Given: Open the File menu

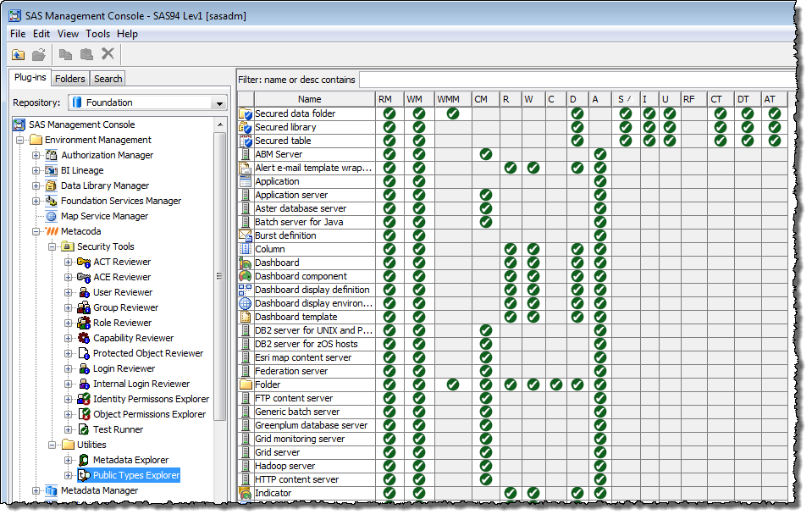Looking at the screenshot, I should pos(18,34).
